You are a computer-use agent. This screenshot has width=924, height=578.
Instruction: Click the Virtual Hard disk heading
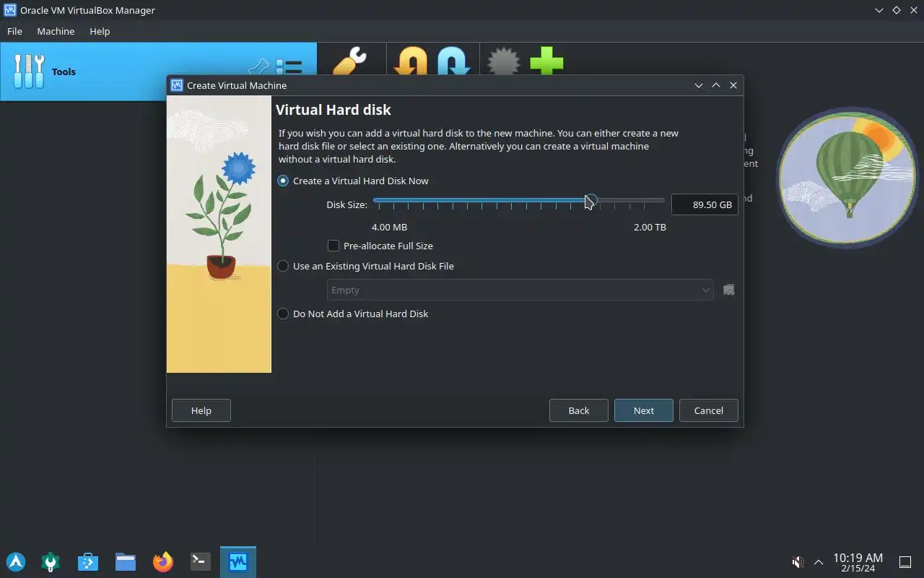(x=334, y=110)
